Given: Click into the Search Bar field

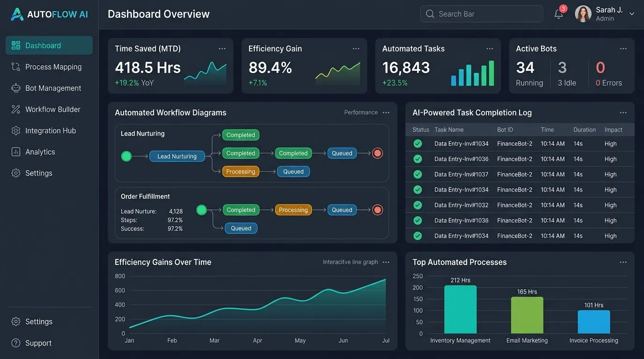Looking at the screenshot, I should point(482,14).
